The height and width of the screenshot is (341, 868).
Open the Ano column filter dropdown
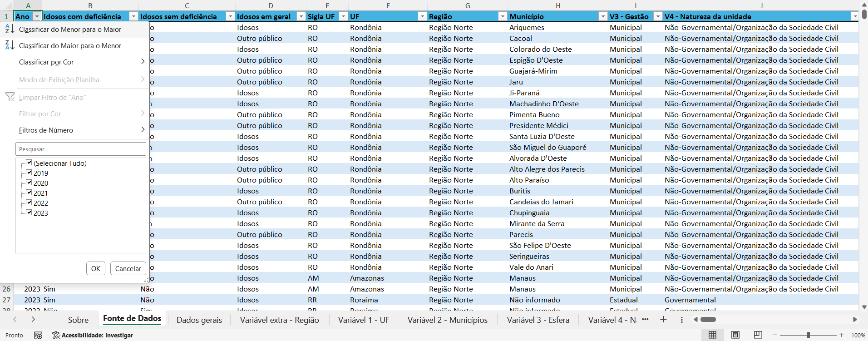(37, 16)
